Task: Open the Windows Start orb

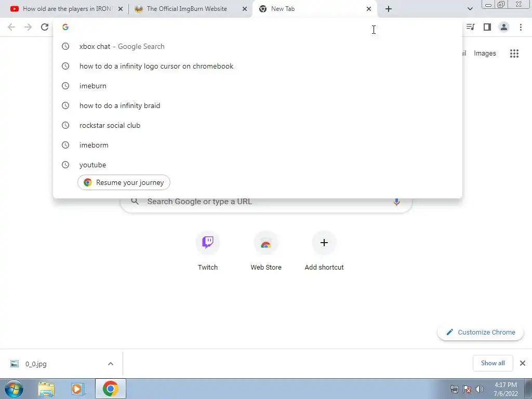Action: tap(14, 389)
